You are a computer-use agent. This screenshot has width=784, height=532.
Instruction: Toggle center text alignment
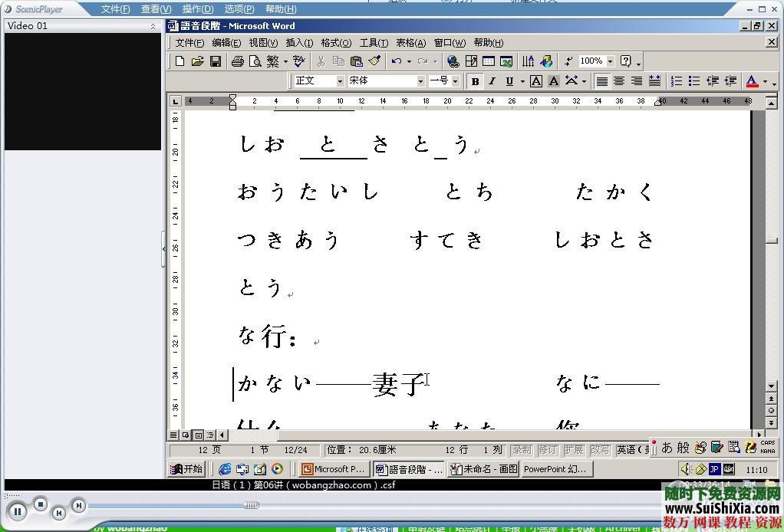pos(619,81)
